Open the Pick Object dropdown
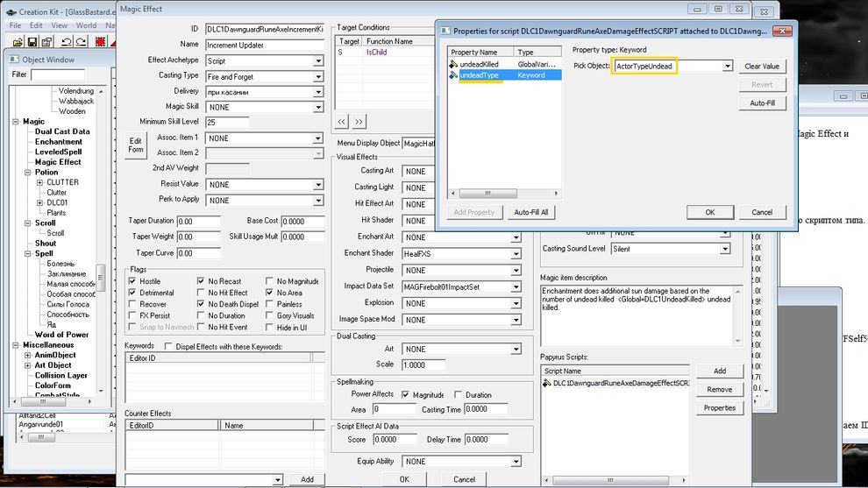 tap(728, 67)
